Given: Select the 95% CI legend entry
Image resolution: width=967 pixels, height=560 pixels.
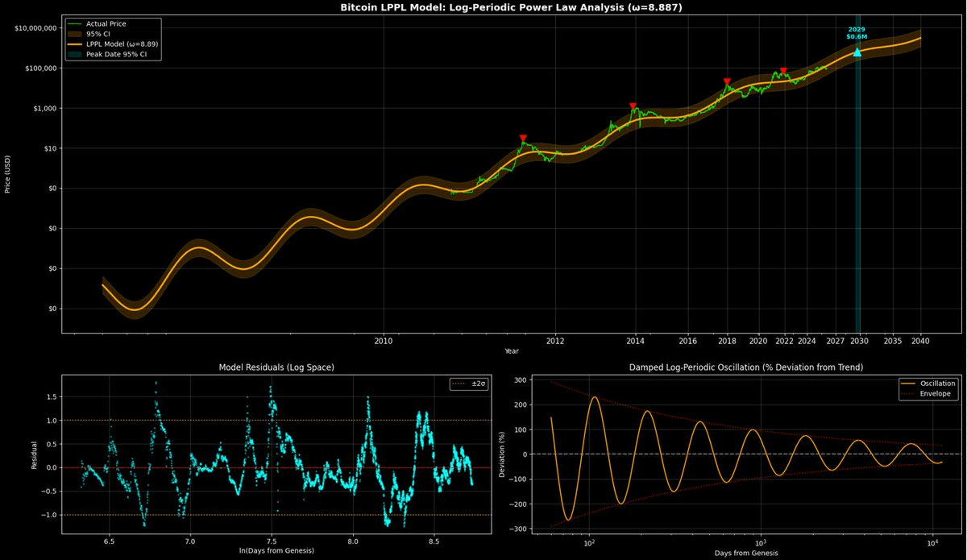Looking at the screenshot, I should click(x=98, y=34).
